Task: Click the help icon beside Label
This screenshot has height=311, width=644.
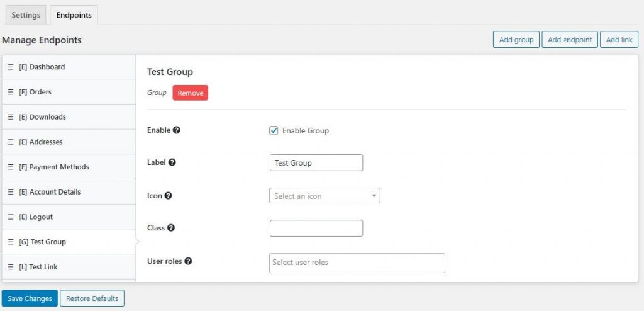Action: (172, 162)
